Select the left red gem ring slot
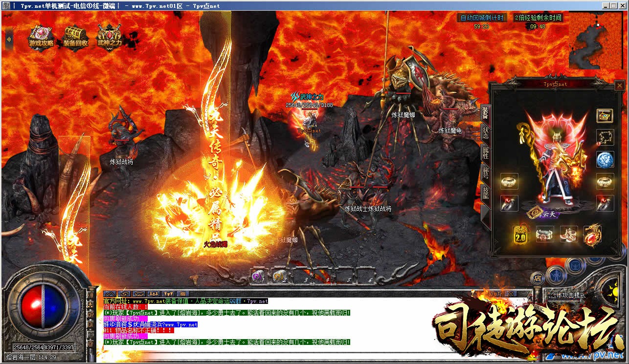 pos(509,203)
